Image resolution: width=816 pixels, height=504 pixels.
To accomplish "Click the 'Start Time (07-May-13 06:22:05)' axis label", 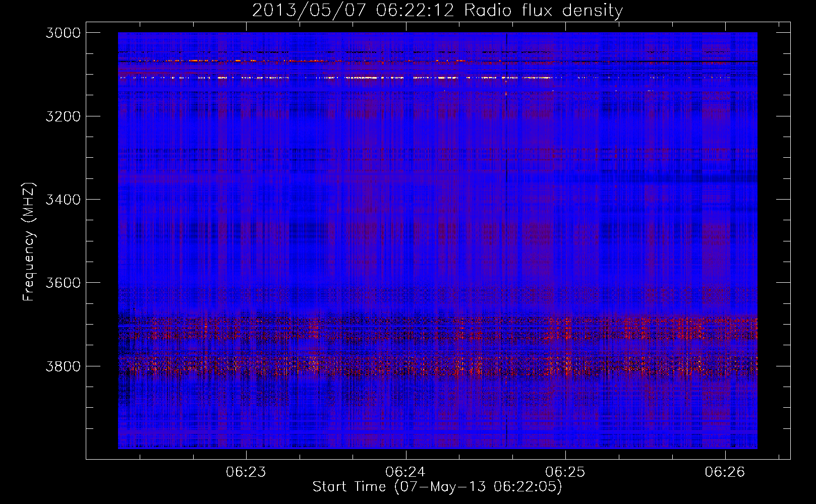I will [x=437, y=487].
